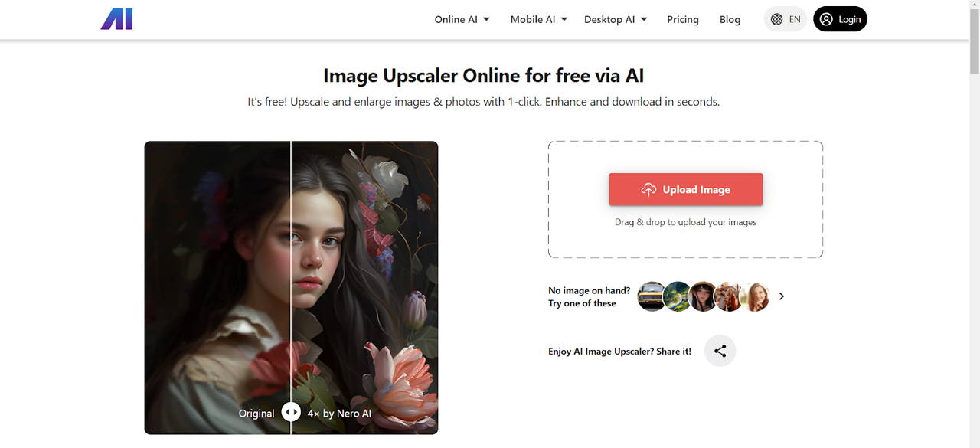Click the Login button
This screenshot has height=448, width=980.
840,19
